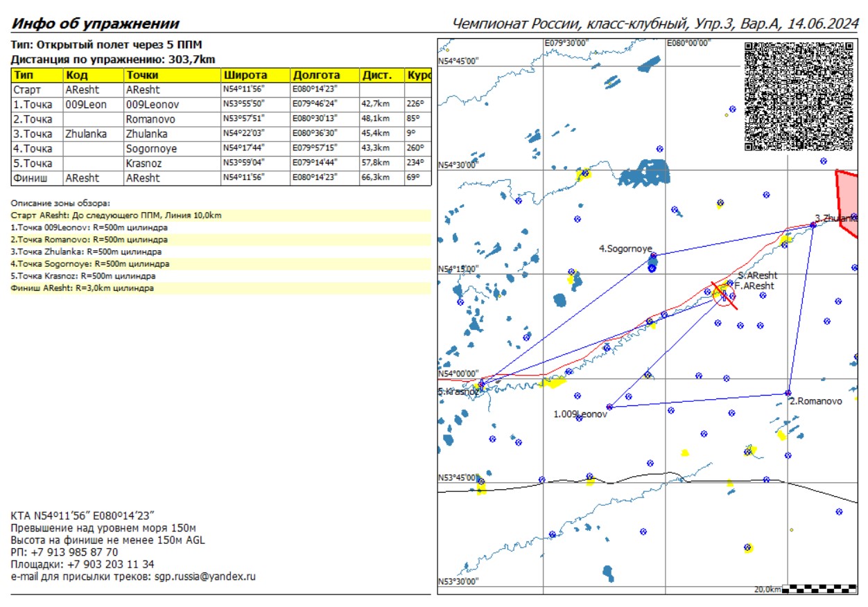This screenshot has width=868, height=607.
Task: Click the 1.009Leonov waypoint marker
Action: [x=609, y=407]
